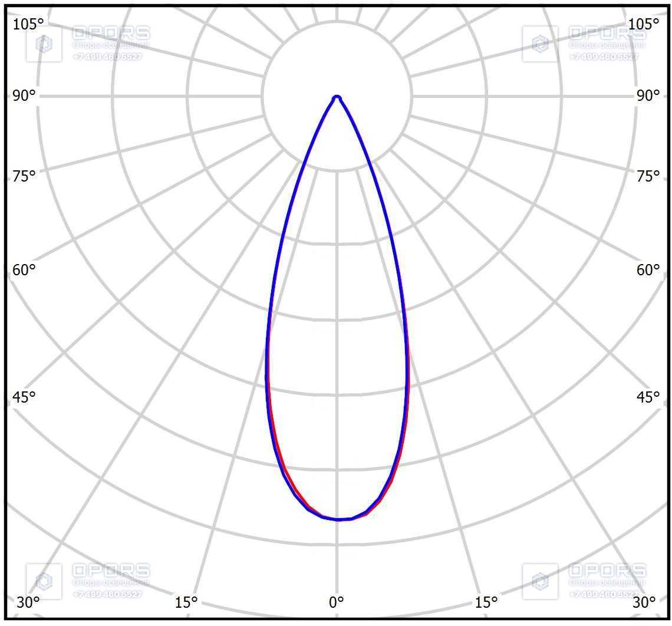Click the right 90° axis label

click(x=648, y=95)
